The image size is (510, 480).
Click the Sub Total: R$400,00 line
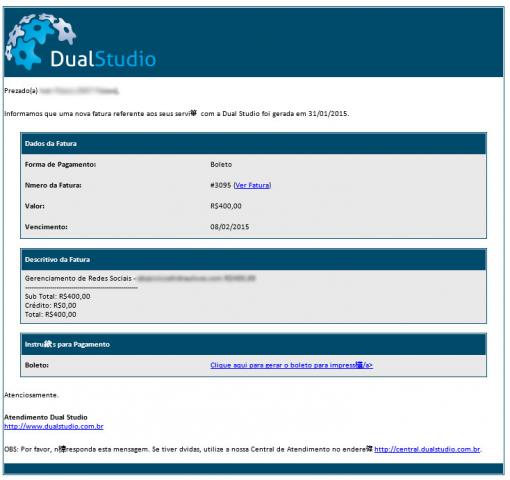(x=57, y=297)
